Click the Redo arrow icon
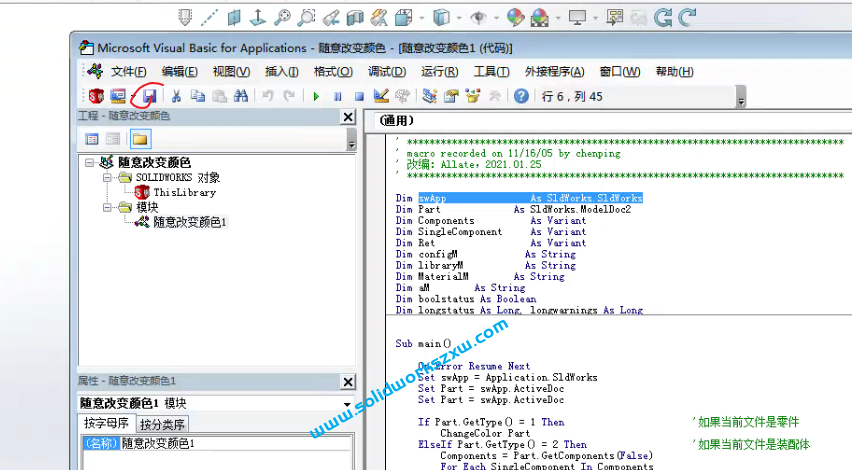The width and height of the screenshot is (852, 470). [289, 96]
